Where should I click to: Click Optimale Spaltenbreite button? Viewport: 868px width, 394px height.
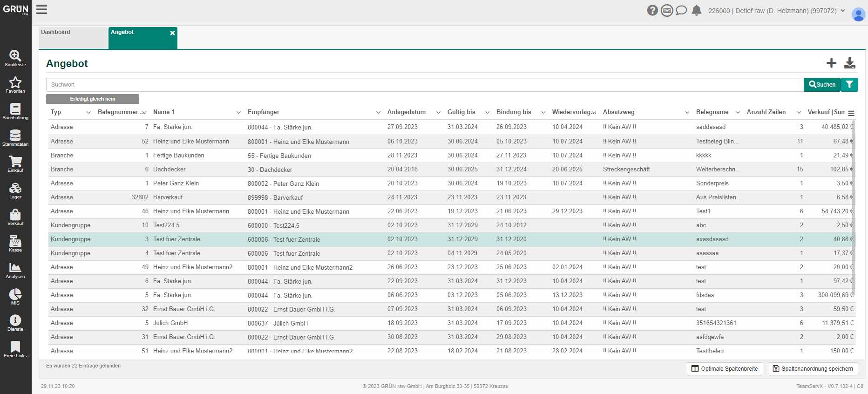point(725,369)
